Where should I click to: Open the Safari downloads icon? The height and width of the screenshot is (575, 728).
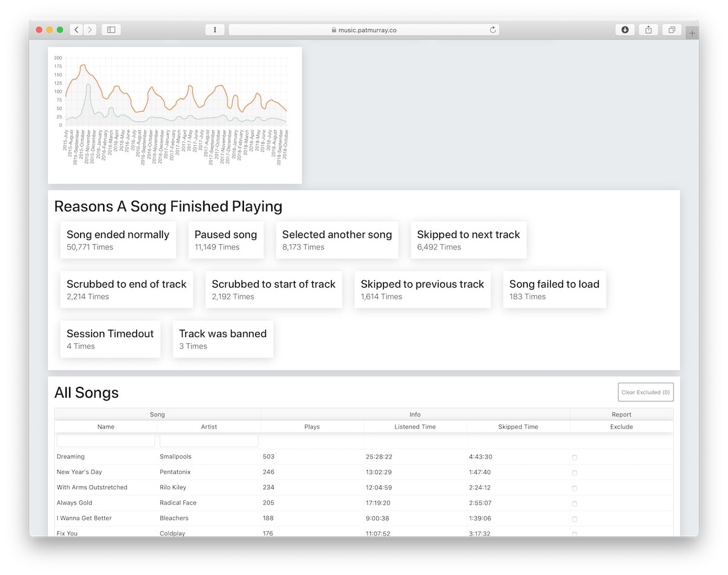[x=625, y=30]
